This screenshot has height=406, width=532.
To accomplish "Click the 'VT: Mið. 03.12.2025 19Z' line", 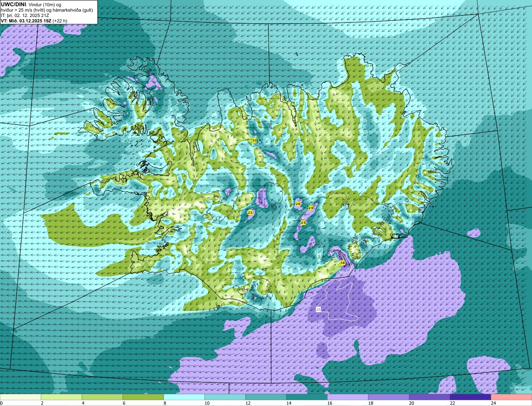I will [27, 21].
